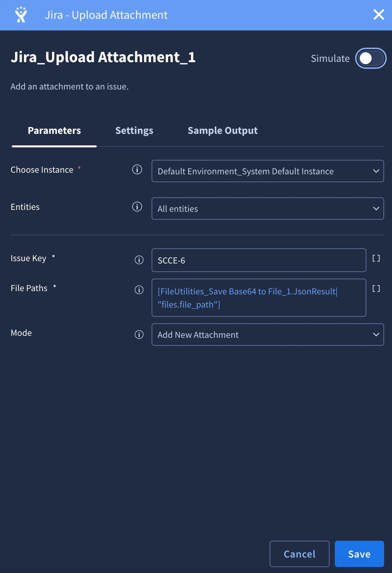Open the Mode Add New Attachment dropdown

(x=268, y=335)
